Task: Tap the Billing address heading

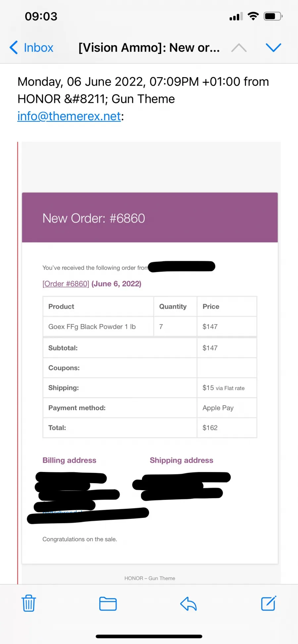Action: pos(69,460)
